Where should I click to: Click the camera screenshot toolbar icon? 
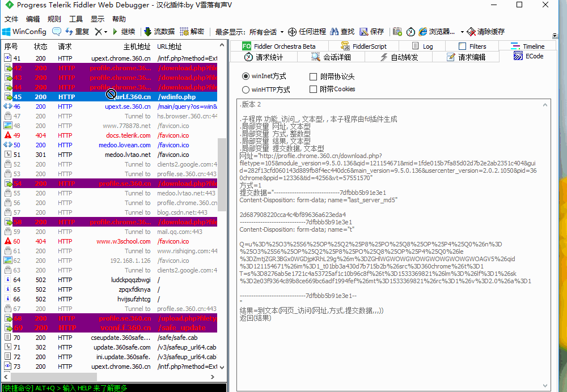[397, 32]
